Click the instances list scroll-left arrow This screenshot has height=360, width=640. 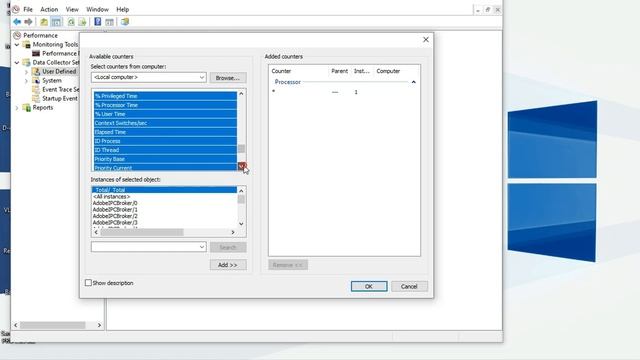click(x=96, y=232)
